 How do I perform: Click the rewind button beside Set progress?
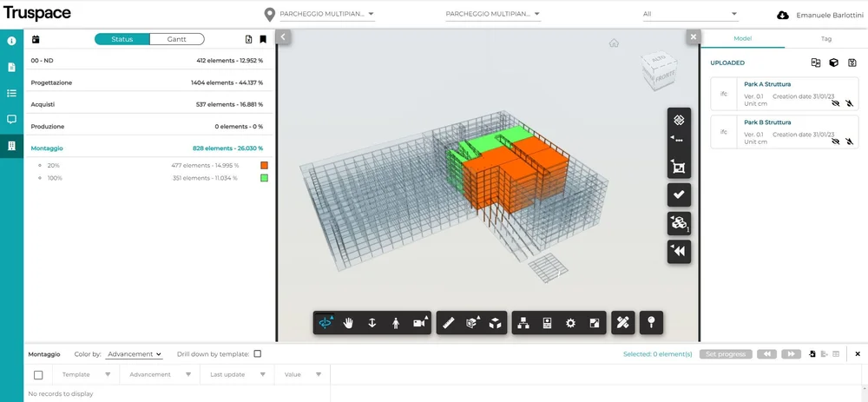point(766,354)
